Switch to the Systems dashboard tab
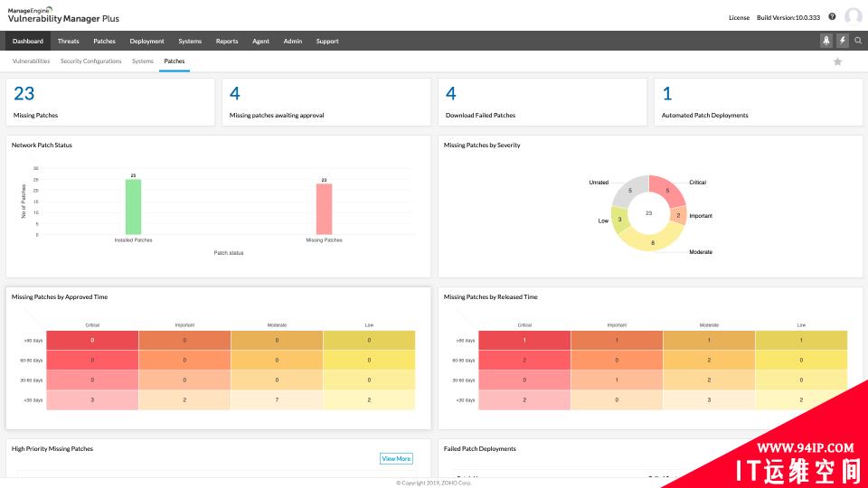 (x=142, y=61)
